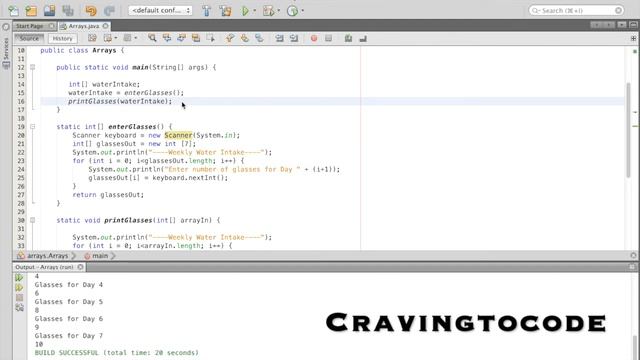The image size is (640, 360).
Task: Open the Services side panel
Action: pyautogui.click(x=6, y=53)
